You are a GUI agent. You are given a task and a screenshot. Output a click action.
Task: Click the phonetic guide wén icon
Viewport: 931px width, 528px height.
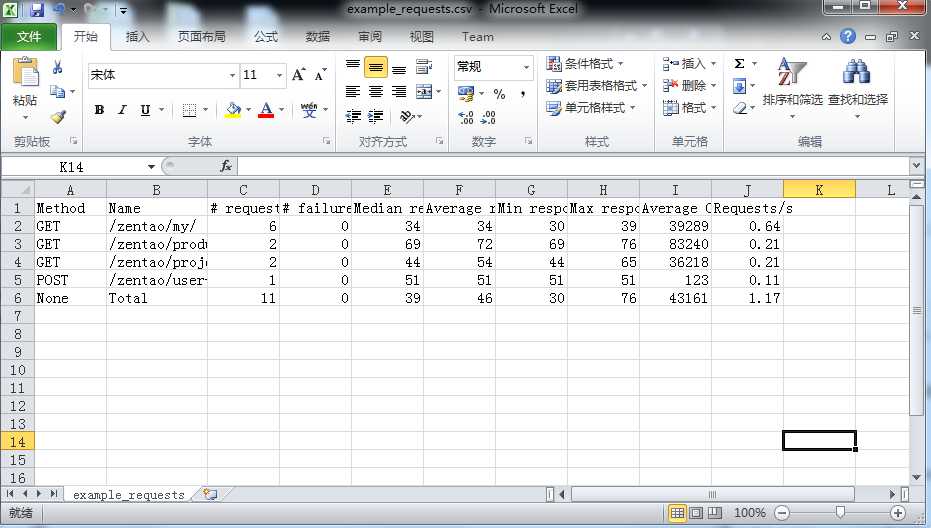coord(309,110)
